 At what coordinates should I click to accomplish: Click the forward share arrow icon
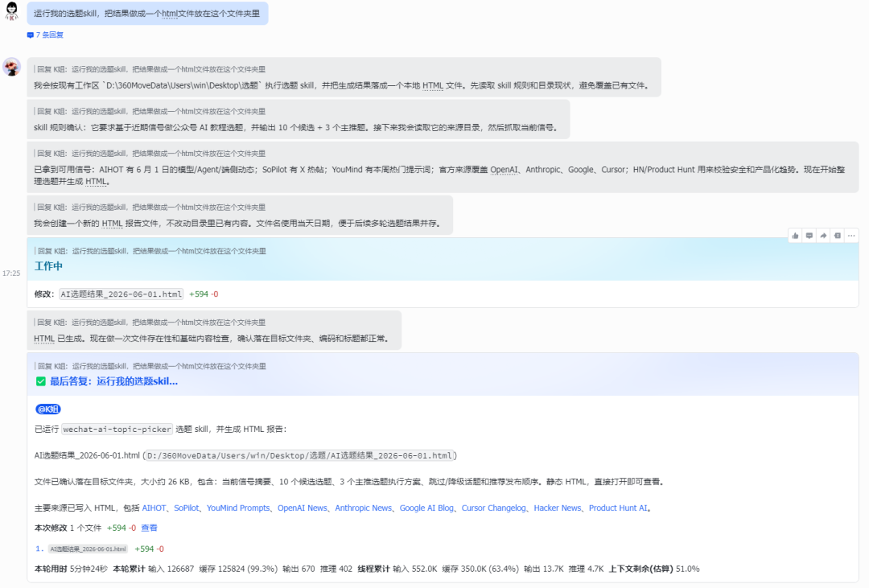[x=824, y=236]
